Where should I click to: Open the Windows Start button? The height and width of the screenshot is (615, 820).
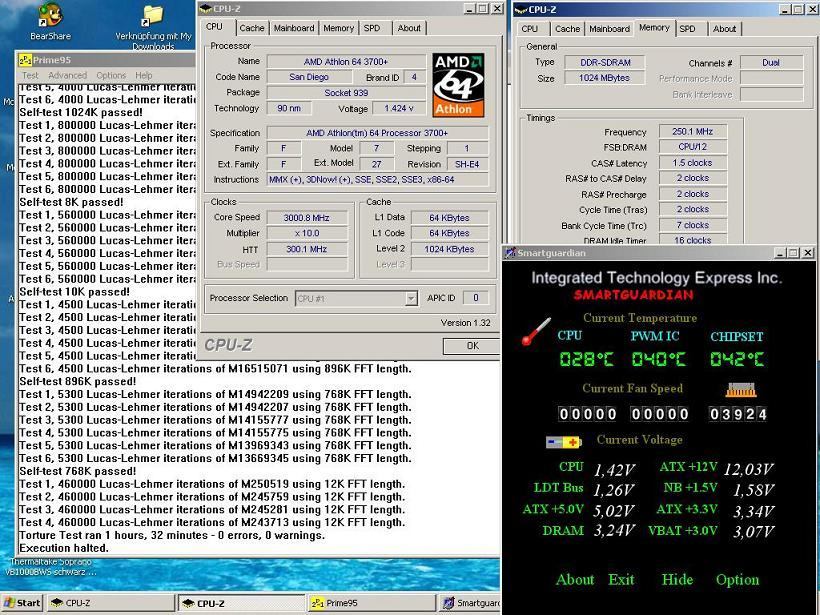point(22,603)
